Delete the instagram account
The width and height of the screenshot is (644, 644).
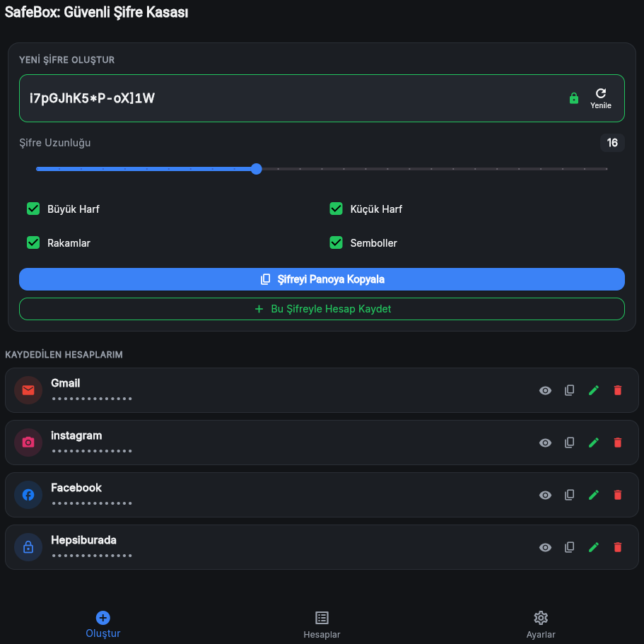617,443
